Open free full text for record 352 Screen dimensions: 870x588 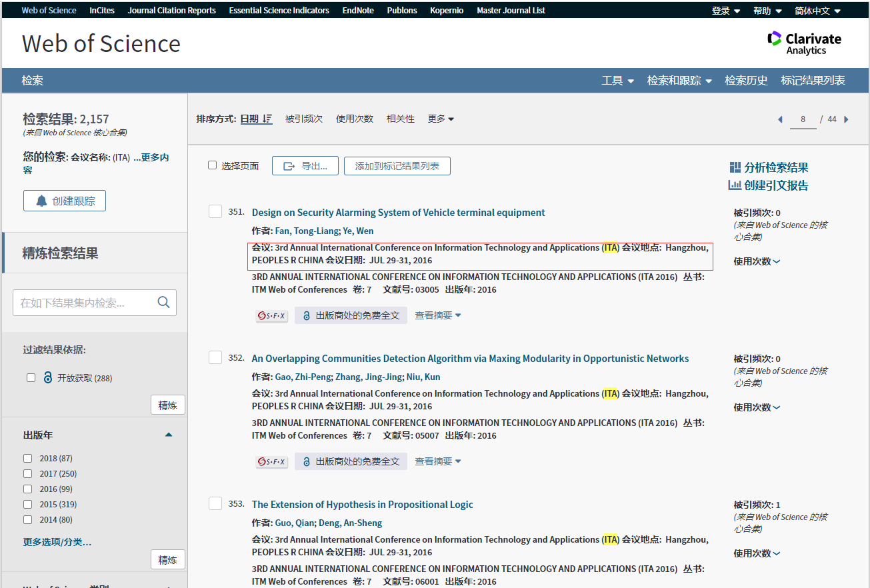coord(351,461)
